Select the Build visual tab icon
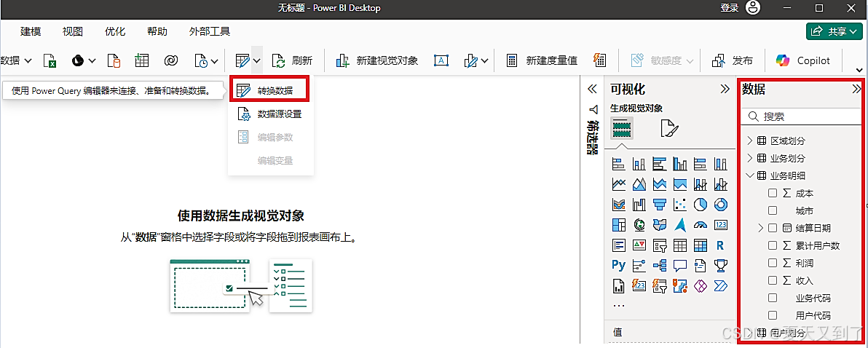The image size is (868, 348). tap(622, 128)
